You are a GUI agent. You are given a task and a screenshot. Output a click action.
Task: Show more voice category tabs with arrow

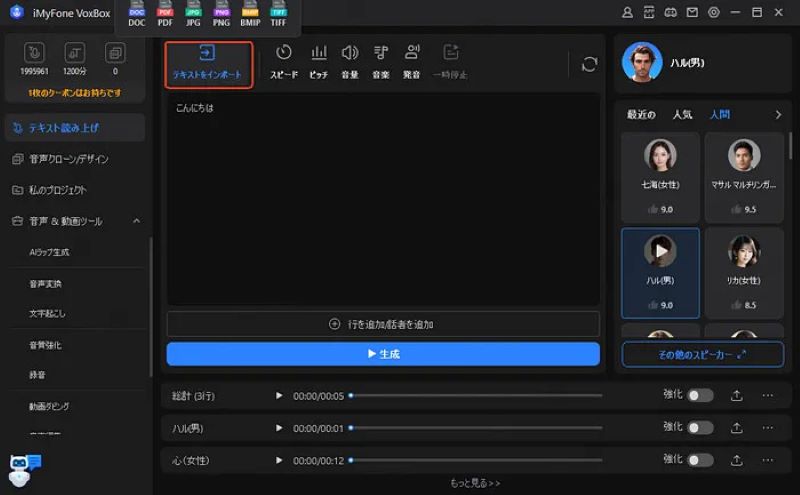pos(778,115)
